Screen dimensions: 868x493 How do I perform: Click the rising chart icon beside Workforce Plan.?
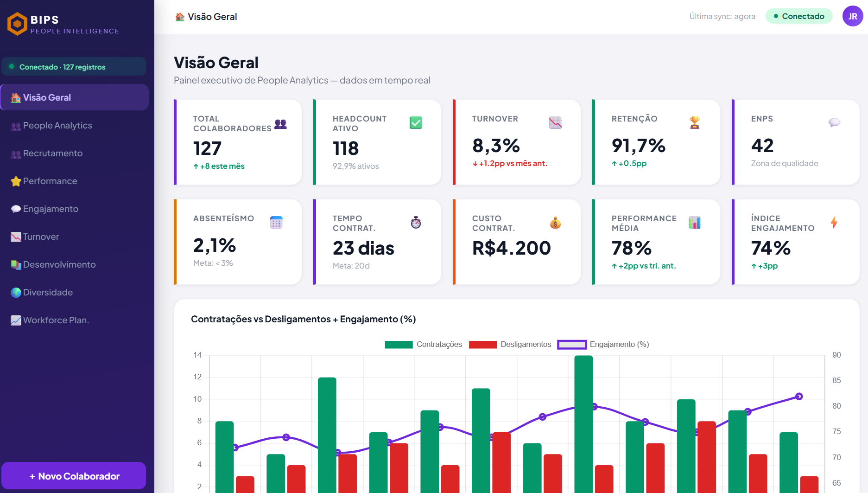[x=16, y=320]
